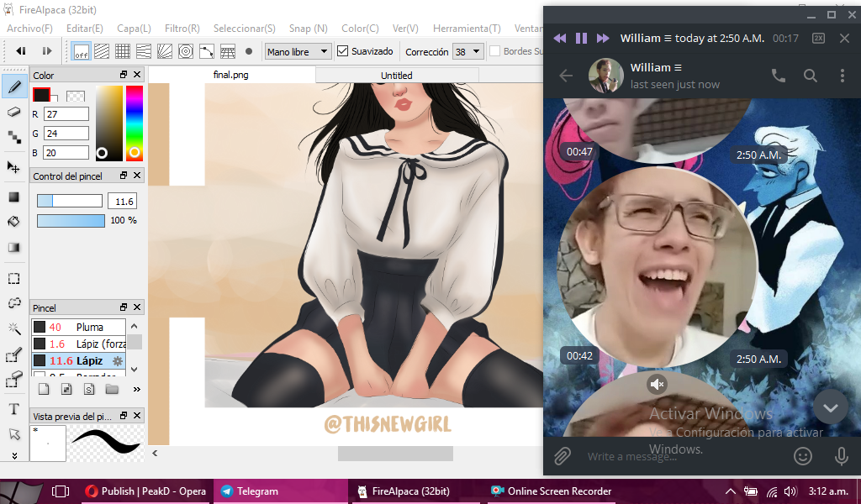Open the Mano libre dropdown
Image resolution: width=861 pixels, height=504 pixels.
tap(298, 51)
